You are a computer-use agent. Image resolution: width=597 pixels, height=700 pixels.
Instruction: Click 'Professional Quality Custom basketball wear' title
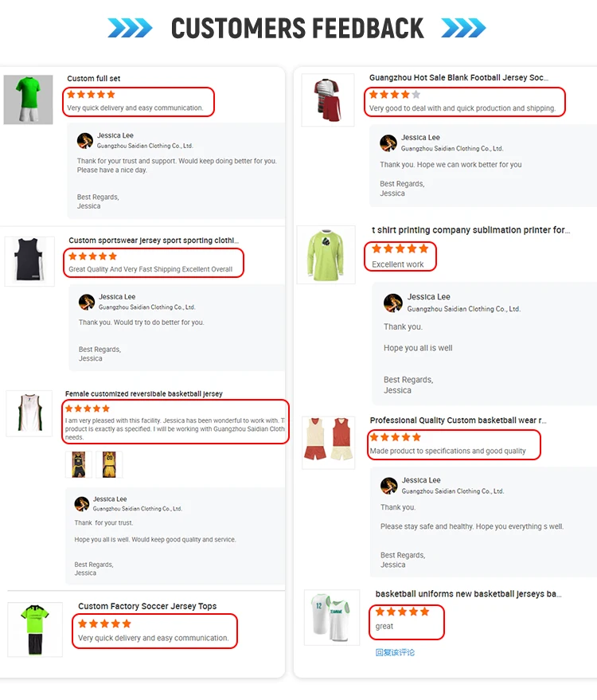pos(458,420)
